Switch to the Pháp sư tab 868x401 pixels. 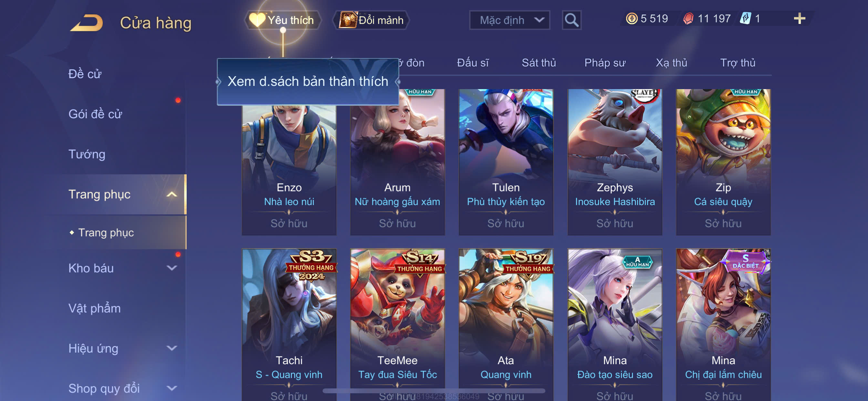[x=605, y=63]
